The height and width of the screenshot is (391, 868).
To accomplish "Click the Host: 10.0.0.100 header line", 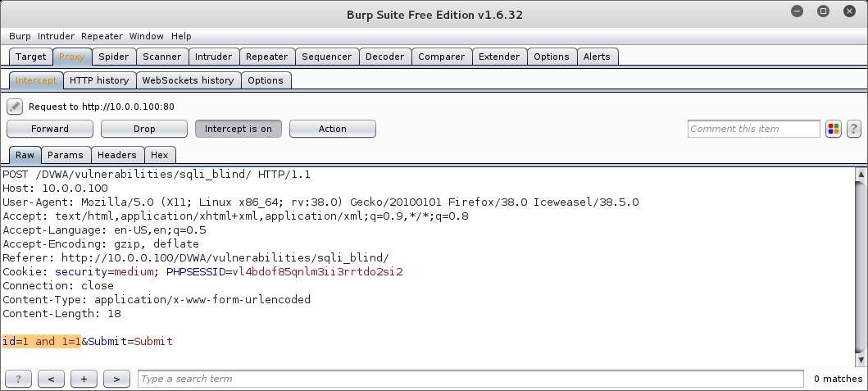I will coord(56,189).
